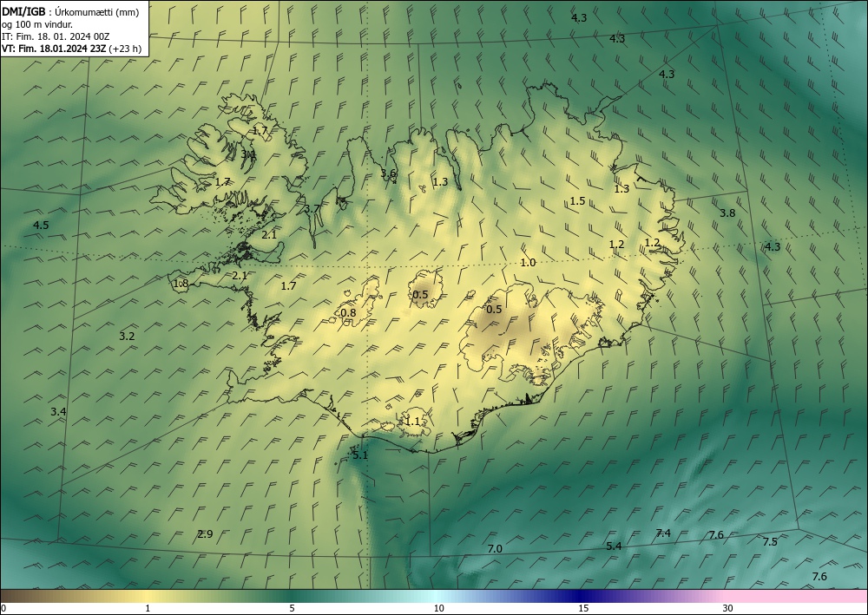The image size is (868, 615).
Task: Click the initial time 'IT: Fim. 18. 01. 2024 00Z'
Action: tap(56, 36)
